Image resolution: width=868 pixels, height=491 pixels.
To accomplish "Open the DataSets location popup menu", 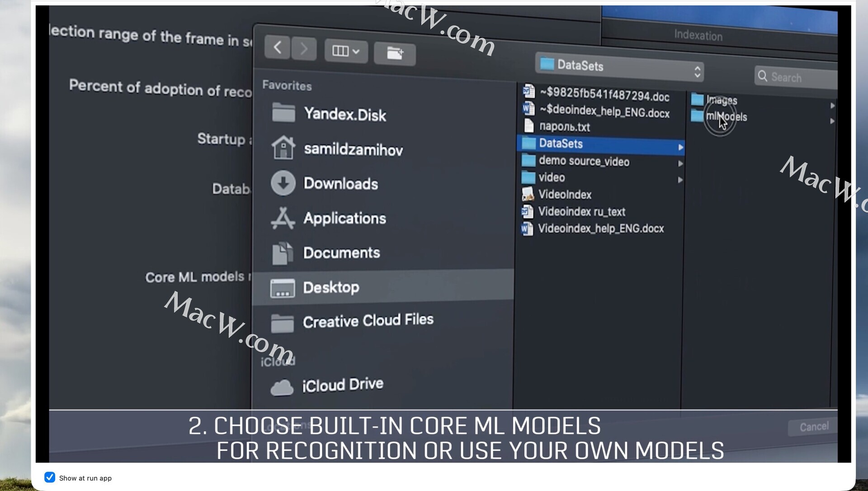I will (x=619, y=67).
